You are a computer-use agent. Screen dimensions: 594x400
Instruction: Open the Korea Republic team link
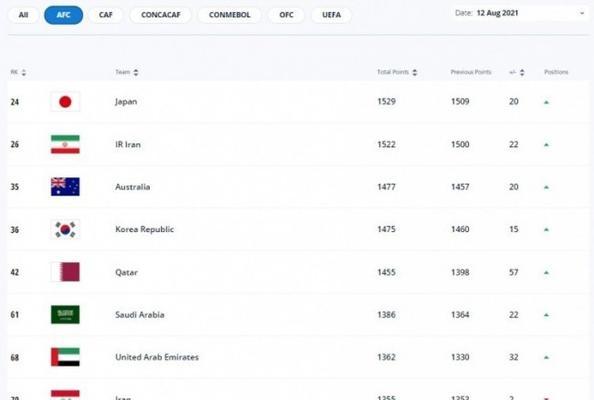[145, 229]
